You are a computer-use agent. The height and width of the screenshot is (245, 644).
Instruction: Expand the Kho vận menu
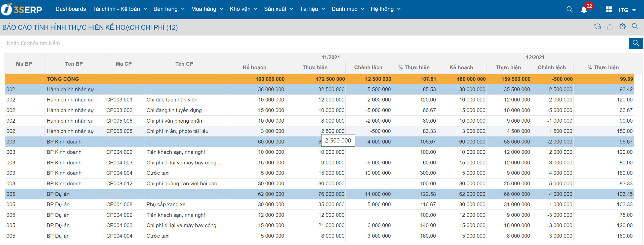[x=244, y=9]
